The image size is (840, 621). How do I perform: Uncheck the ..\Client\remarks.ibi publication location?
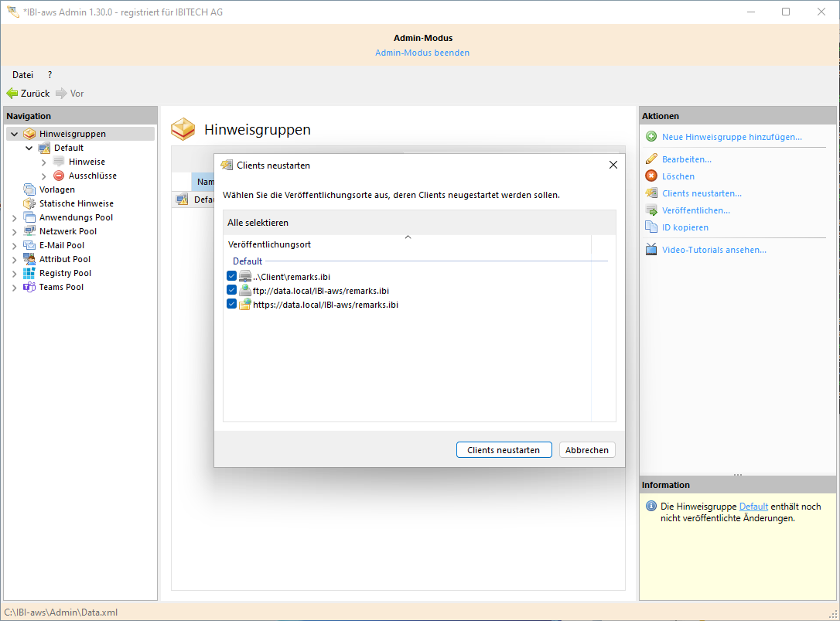point(231,275)
